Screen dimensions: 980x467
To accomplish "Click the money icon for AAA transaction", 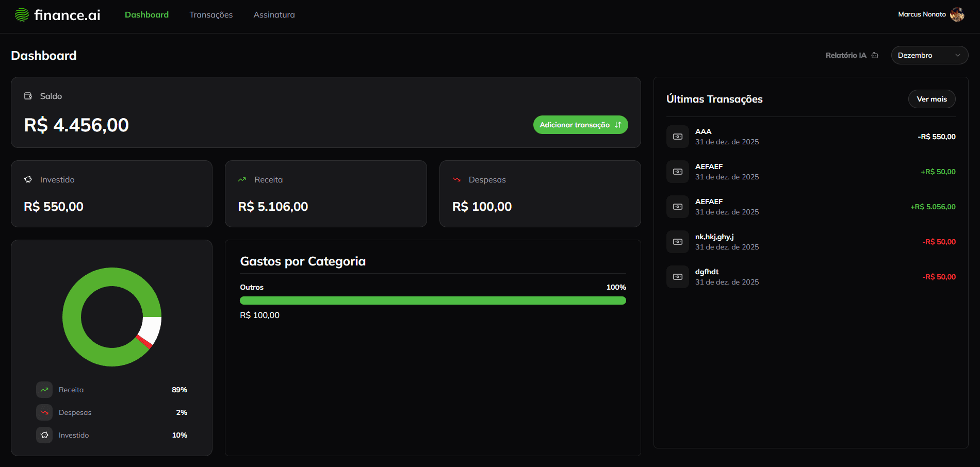I will (678, 137).
